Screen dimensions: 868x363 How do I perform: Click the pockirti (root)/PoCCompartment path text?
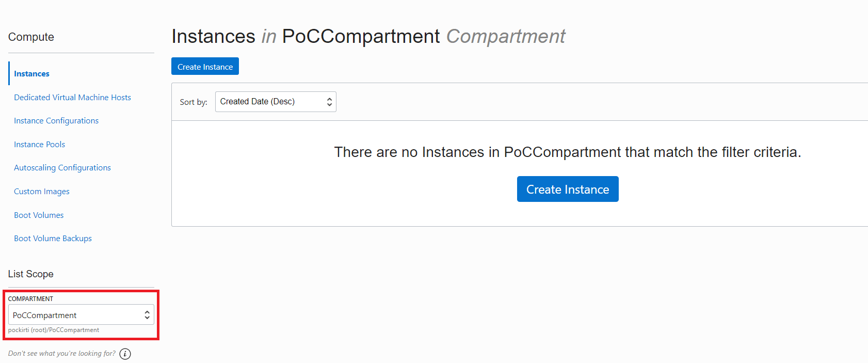coord(54,330)
